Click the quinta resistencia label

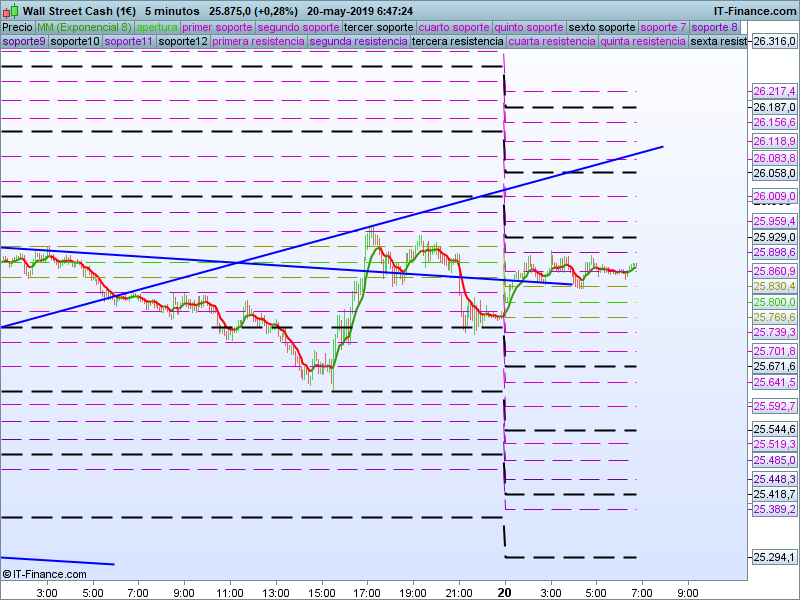(643, 41)
